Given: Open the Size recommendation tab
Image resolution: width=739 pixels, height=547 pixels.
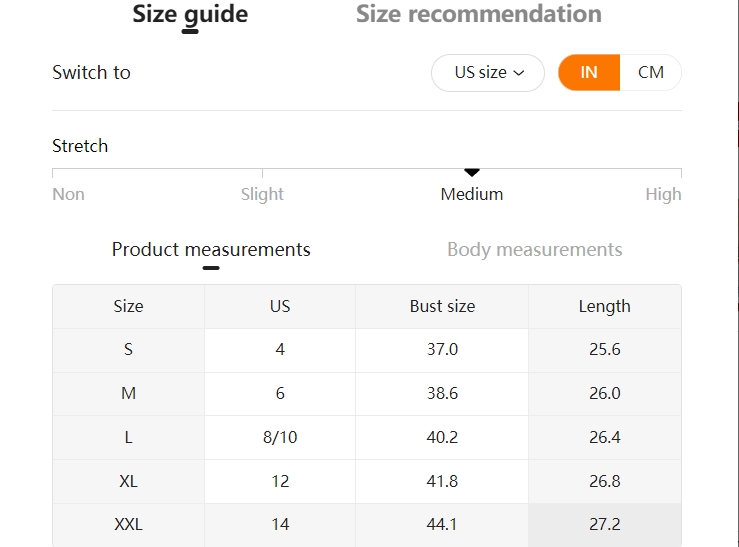Looking at the screenshot, I should [478, 14].
